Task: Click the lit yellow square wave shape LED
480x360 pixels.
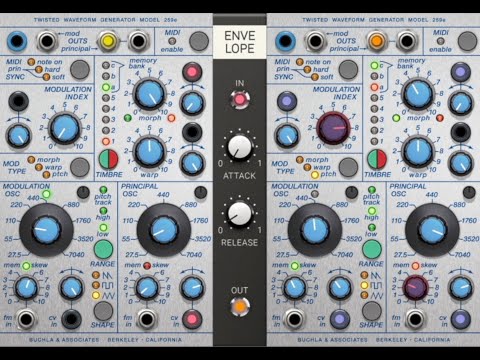Action: click(x=364, y=285)
